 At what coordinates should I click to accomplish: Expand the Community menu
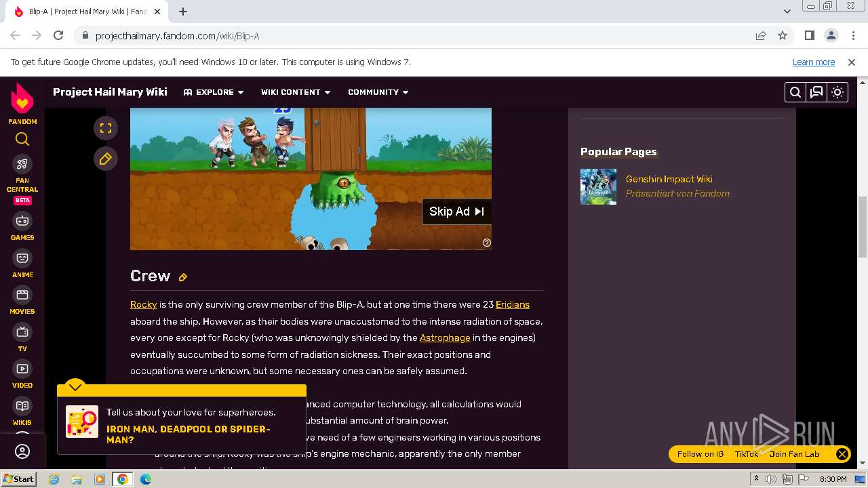(x=378, y=92)
